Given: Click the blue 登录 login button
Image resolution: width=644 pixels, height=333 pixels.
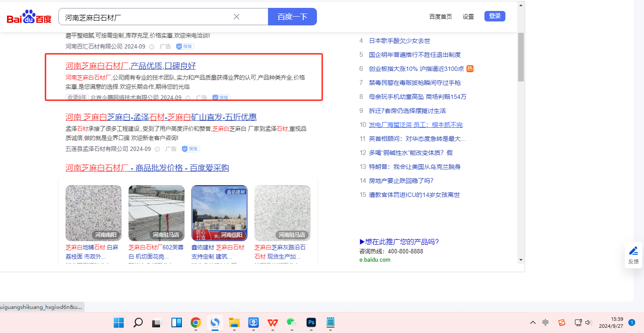Looking at the screenshot, I should [494, 16].
